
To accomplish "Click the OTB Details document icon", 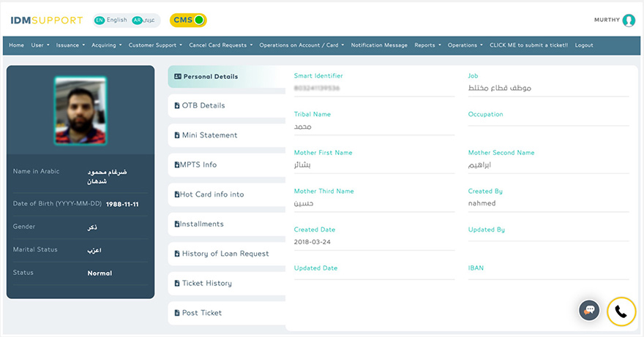I will 177,105.
